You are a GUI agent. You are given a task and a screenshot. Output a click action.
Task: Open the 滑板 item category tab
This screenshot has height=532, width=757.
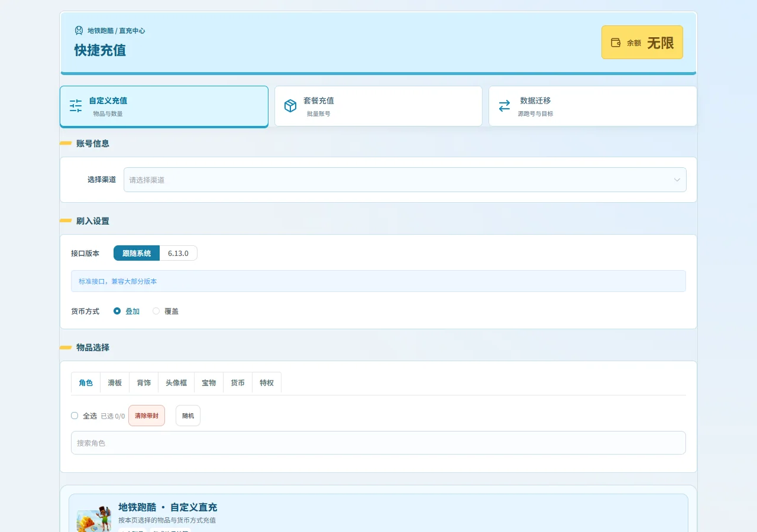pos(115,383)
